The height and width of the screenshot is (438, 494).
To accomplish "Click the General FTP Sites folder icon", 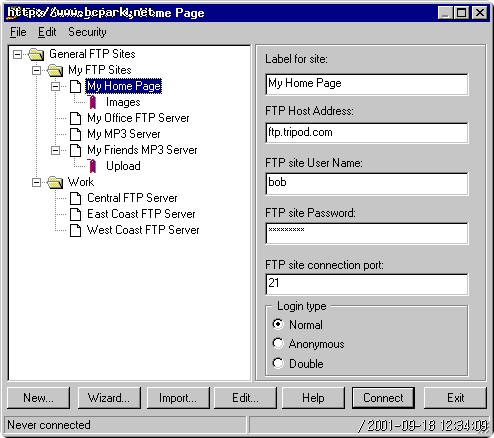I will [36, 54].
